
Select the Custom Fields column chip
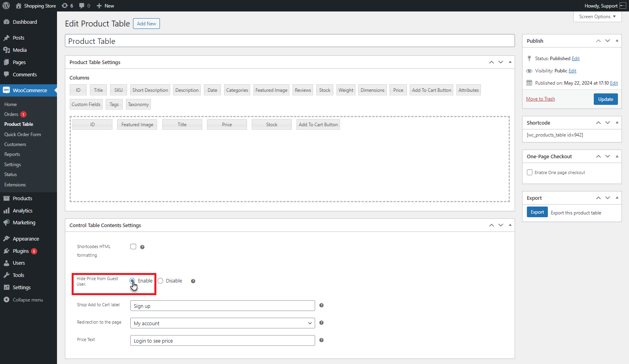86,104
